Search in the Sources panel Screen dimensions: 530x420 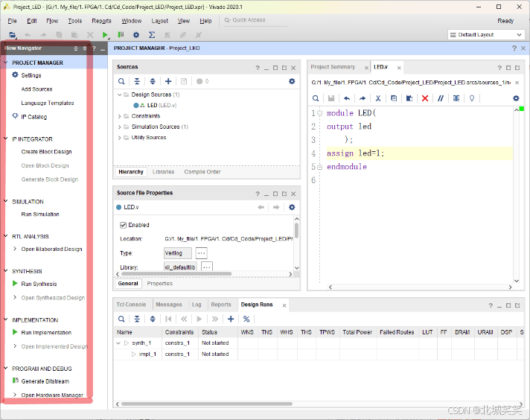click(x=121, y=81)
